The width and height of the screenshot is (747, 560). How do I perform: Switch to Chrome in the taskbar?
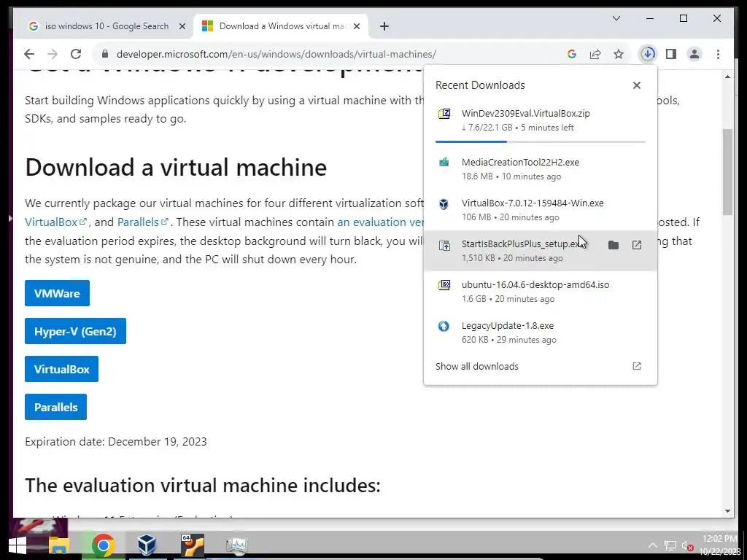tap(104, 545)
